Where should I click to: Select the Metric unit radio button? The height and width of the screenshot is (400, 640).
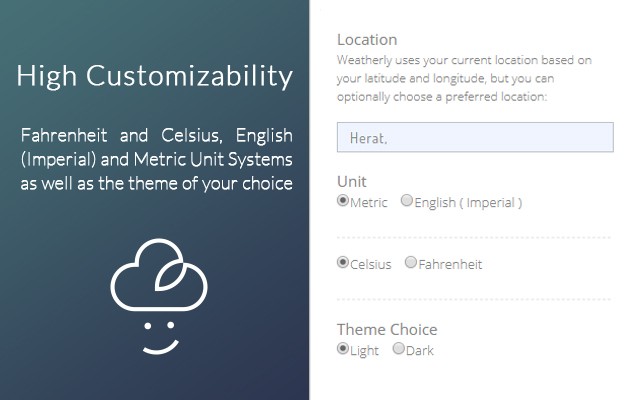343,200
